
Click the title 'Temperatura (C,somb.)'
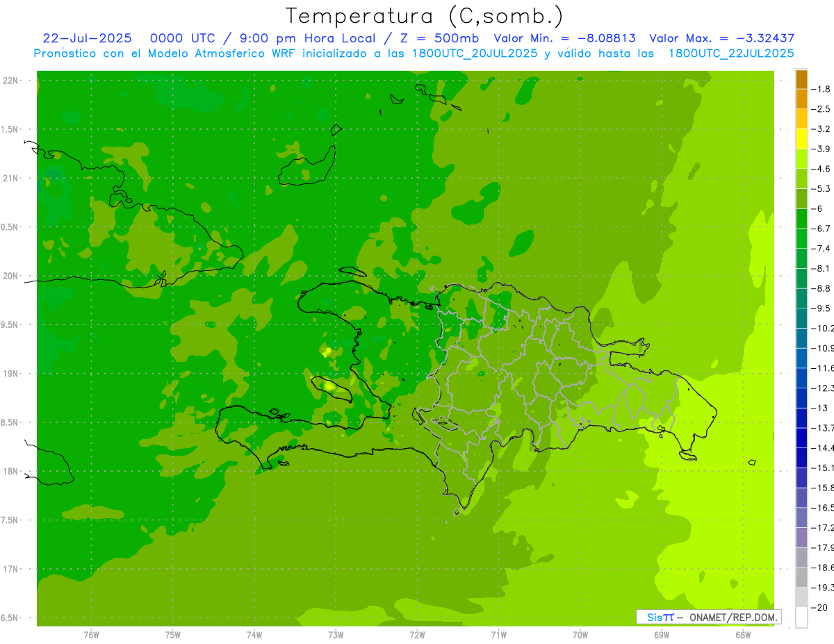(x=425, y=16)
